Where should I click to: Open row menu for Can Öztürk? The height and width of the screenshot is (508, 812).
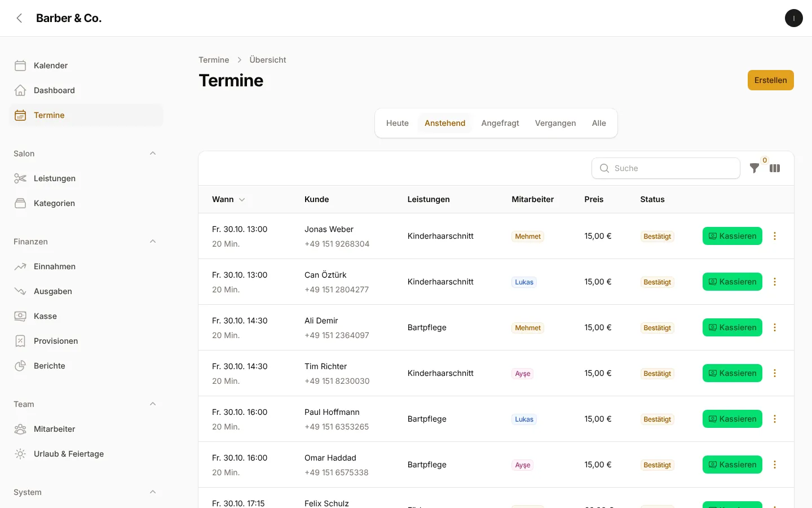775,282
